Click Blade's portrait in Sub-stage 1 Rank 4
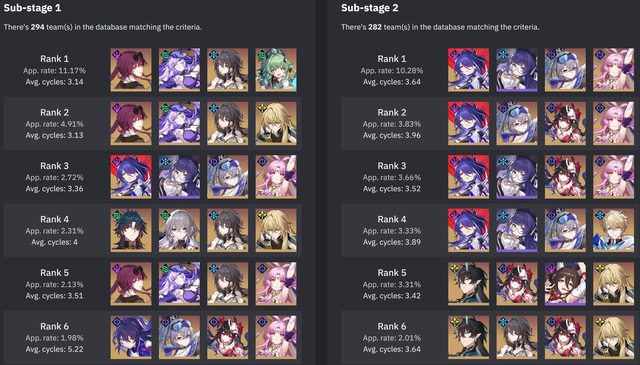 pos(131,230)
